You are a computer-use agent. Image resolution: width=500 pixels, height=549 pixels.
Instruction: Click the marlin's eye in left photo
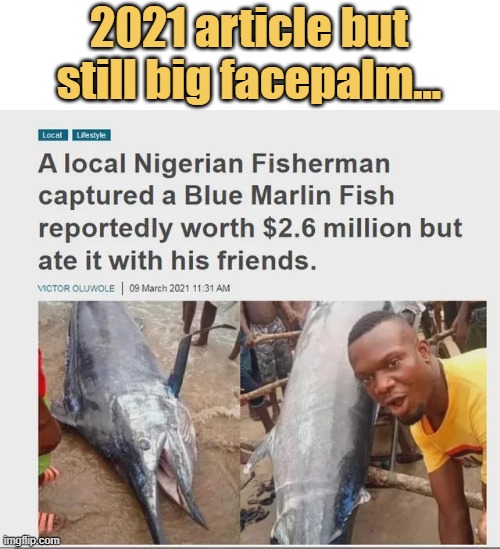(144, 444)
